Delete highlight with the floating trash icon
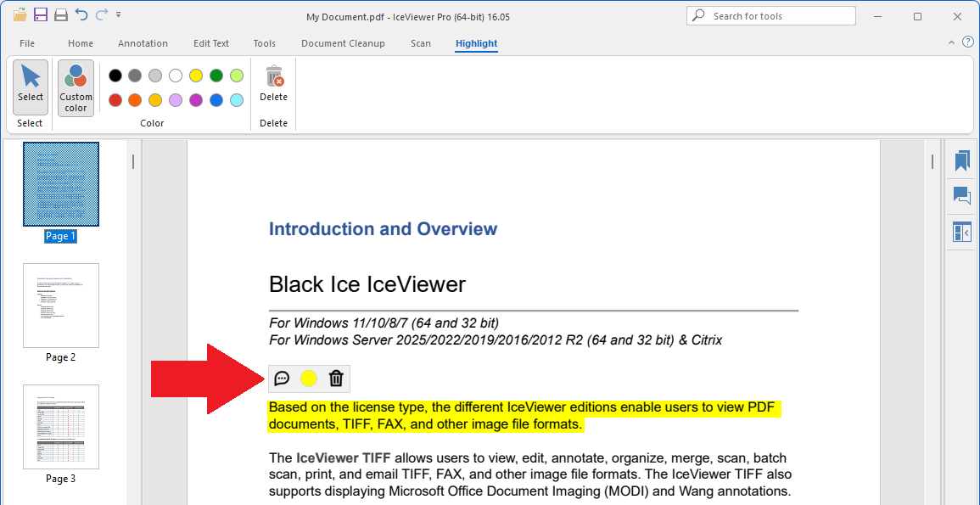Screen dimensions: 980x505 (336, 379)
